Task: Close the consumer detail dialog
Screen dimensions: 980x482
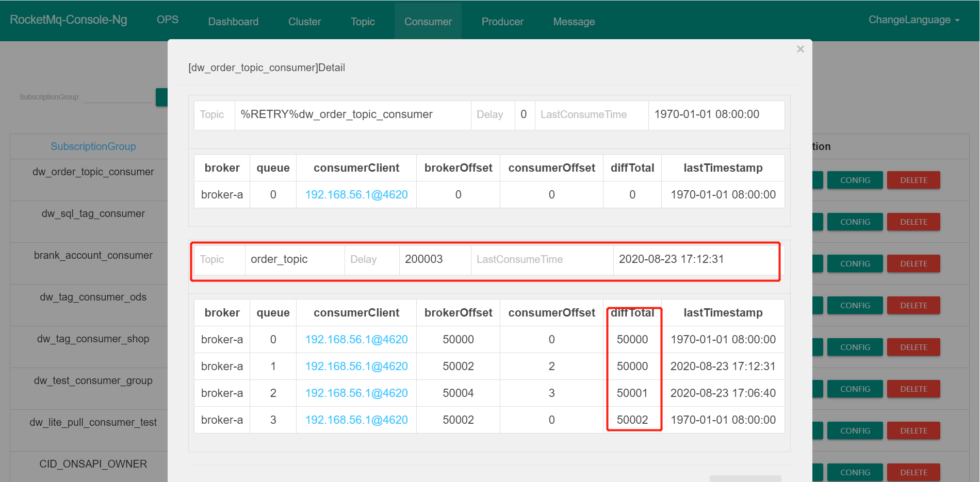Action: [800, 49]
